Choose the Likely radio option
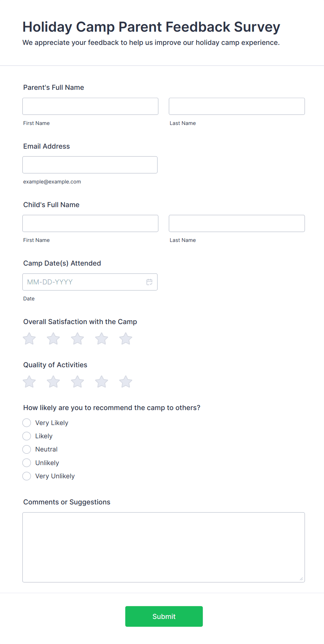 tap(27, 436)
